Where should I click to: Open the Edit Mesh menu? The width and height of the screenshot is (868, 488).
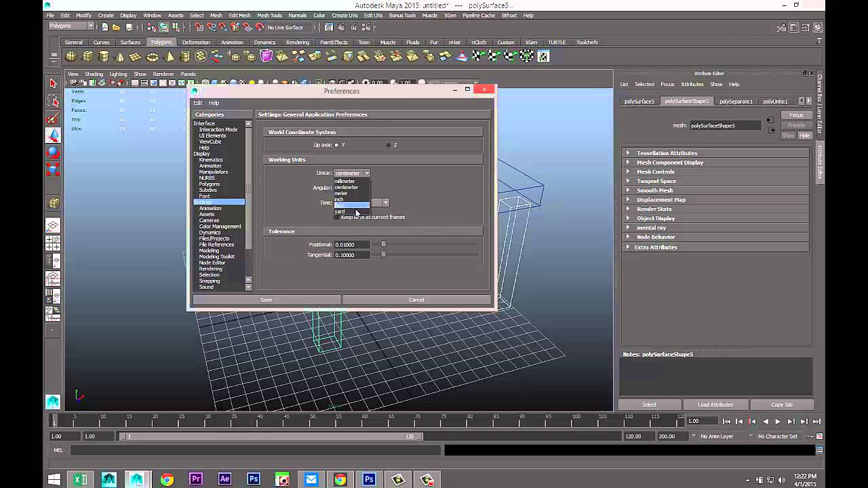click(x=239, y=15)
